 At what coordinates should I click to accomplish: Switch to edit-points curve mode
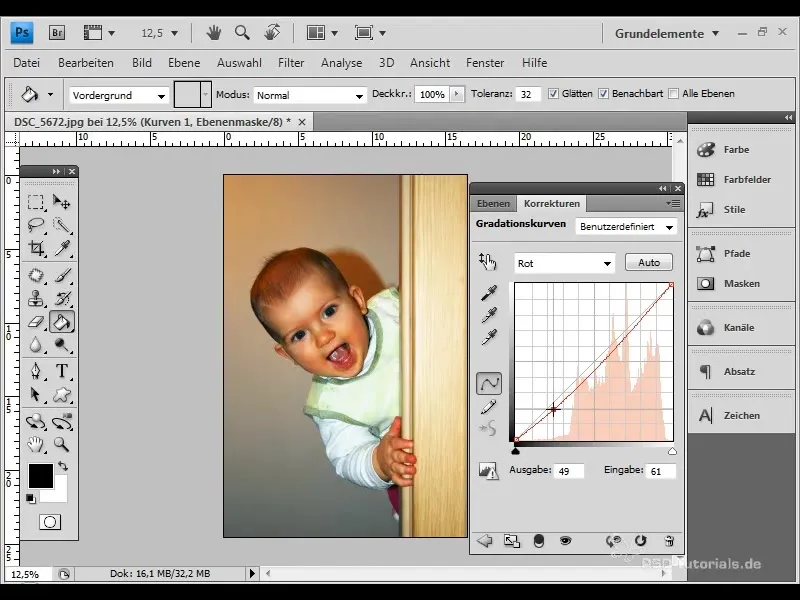pyautogui.click(x=489, y=383)
